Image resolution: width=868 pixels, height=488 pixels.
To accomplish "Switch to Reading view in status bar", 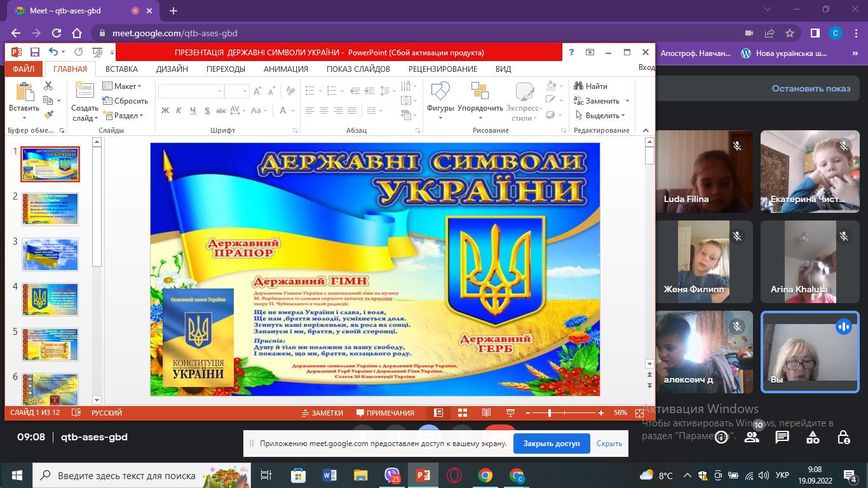I will click(x=487, y=413).
